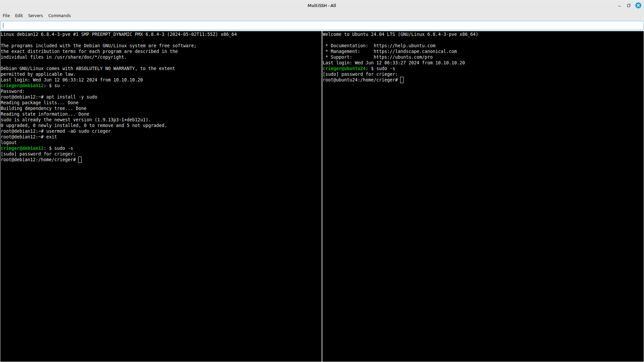This screenshot has width=644, height=362.
Task: Click ubuntu24 'Last login' line
Action: [394, 63]
